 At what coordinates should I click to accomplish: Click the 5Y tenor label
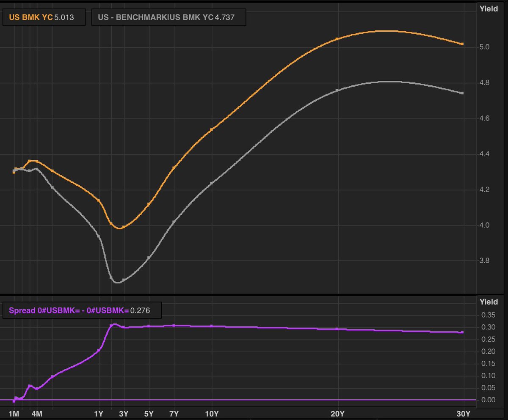(x=149, y=414)
